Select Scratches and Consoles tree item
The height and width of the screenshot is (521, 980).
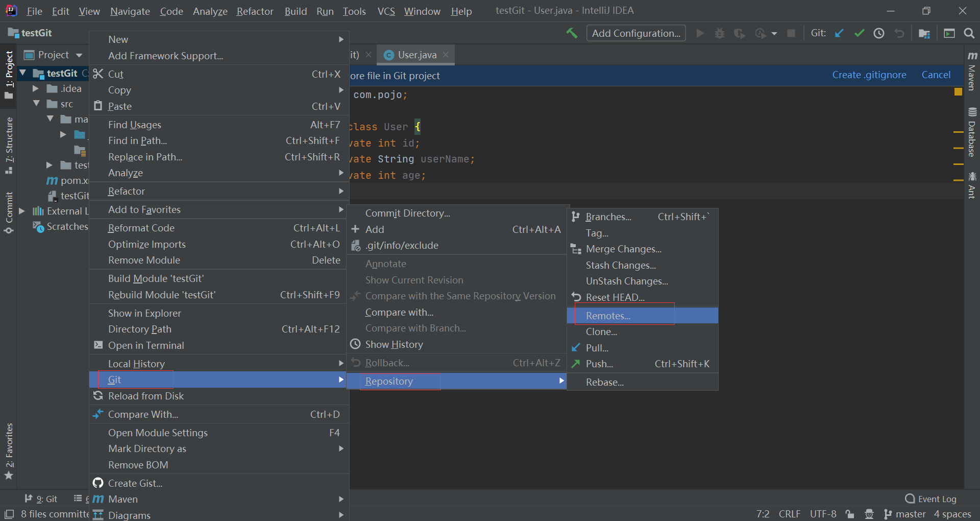coord(60,226)
